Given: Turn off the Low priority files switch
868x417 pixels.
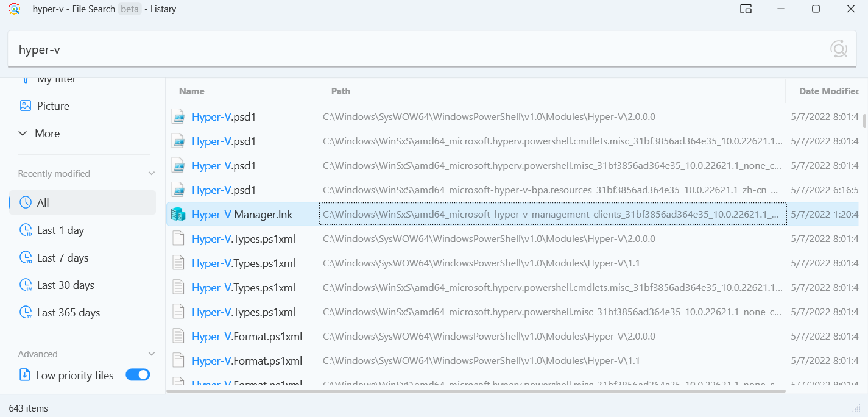Looking at the screenshot, I should click(138, 375).
